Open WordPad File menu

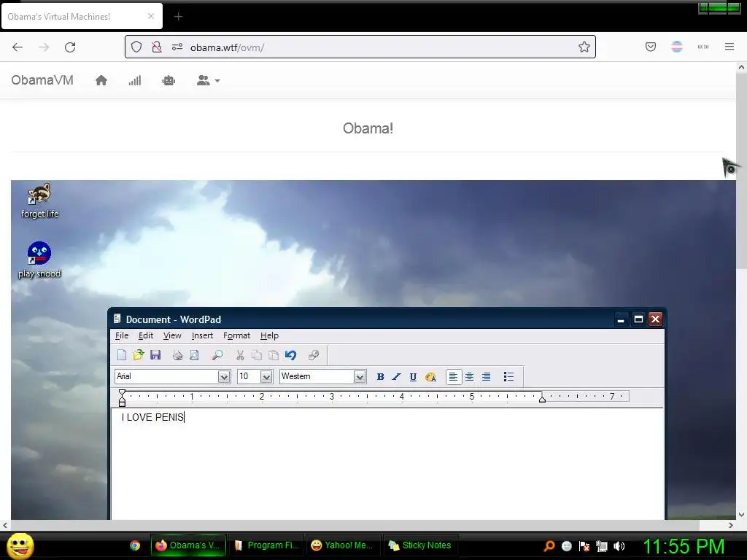click(122, 335)
